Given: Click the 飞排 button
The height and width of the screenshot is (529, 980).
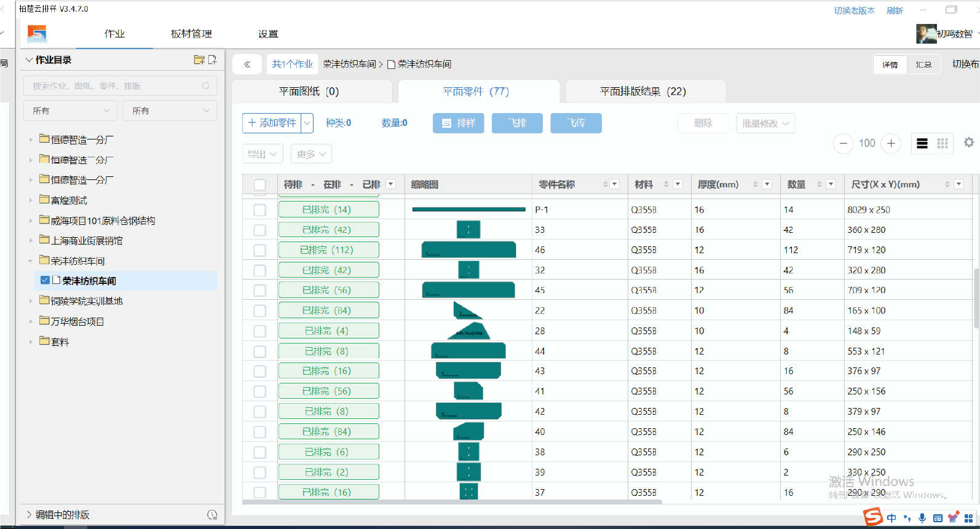Looking at the screenshot, I should (x=517, y=123).
